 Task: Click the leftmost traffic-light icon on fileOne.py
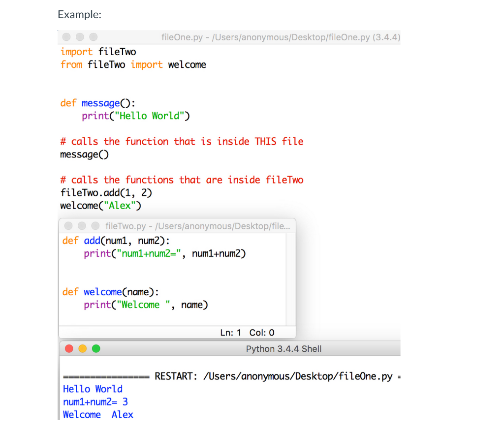click(x=66, y=36)
